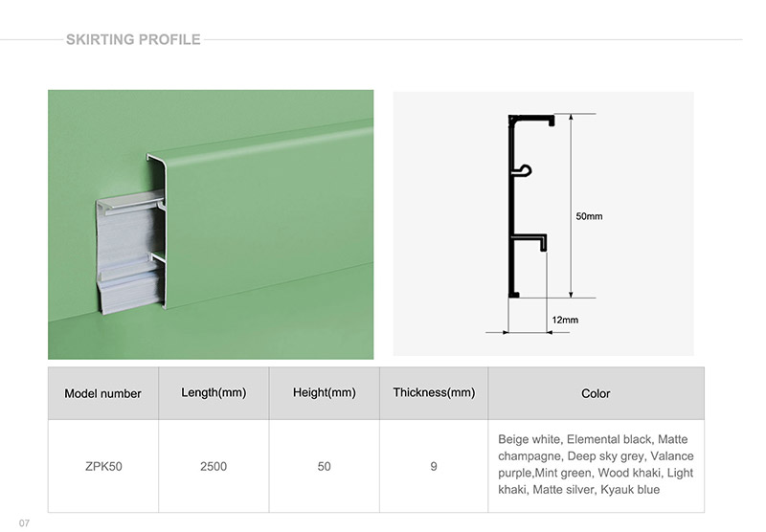Select the Length(mm) column header
Screen dimensions: 766x532
[x=214, y=393]
